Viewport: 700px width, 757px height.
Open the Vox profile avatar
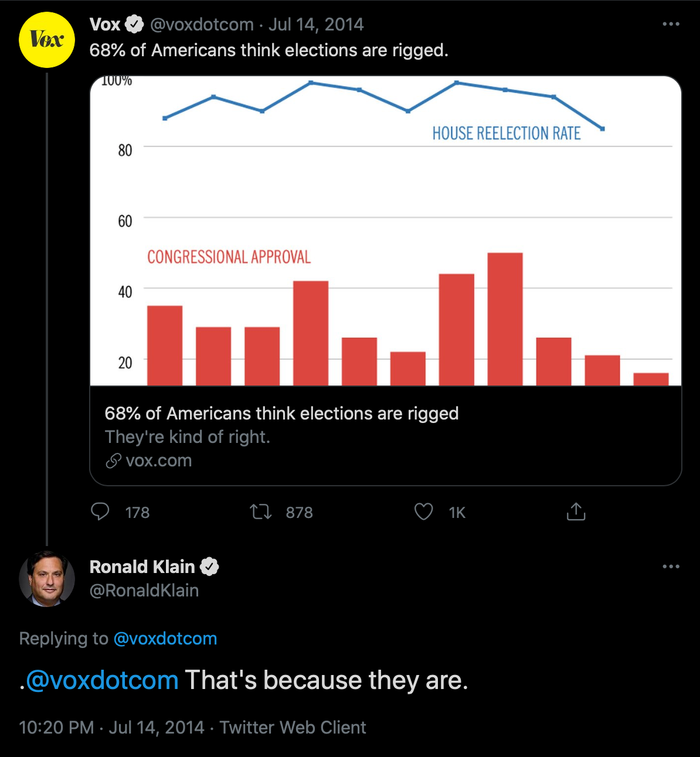(47, 40)
